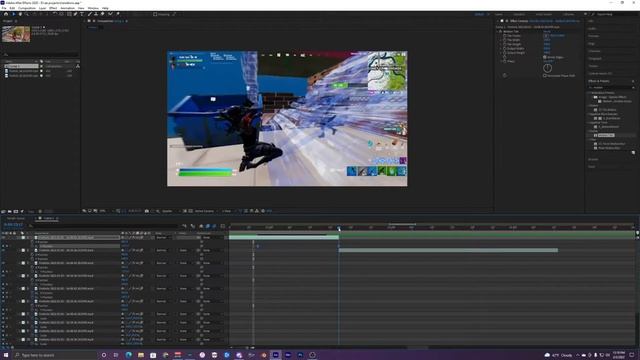
Task: Open the Layer menu
Action: pos(42,8)
